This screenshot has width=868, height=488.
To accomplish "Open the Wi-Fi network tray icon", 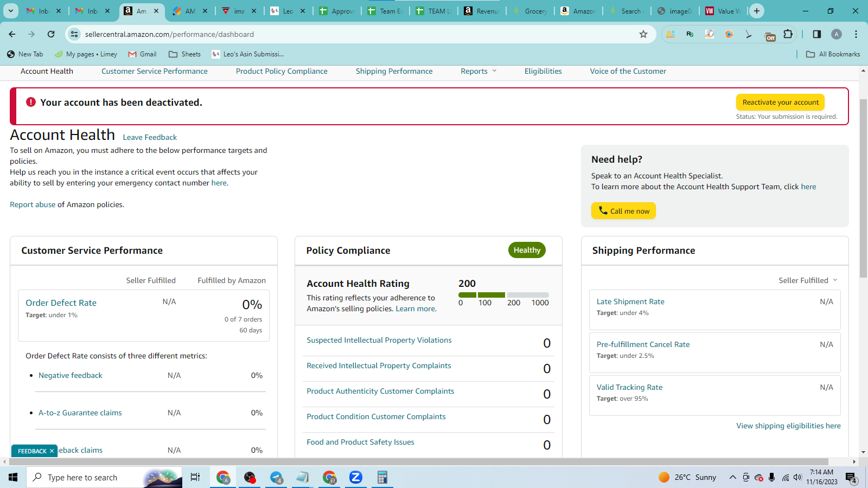I will 785,477.
